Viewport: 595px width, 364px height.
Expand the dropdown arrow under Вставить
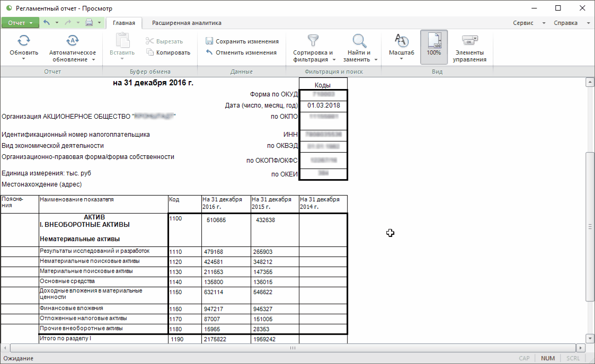click(122, 59)
